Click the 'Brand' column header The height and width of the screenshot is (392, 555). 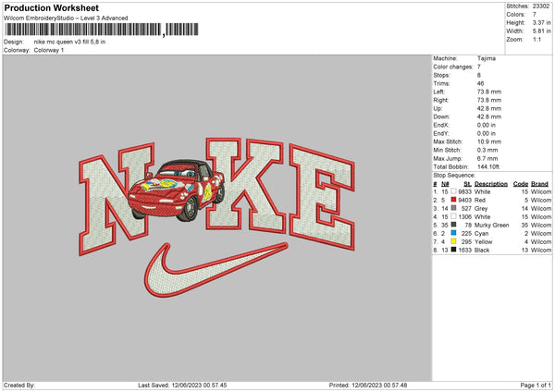click(540, 184)
